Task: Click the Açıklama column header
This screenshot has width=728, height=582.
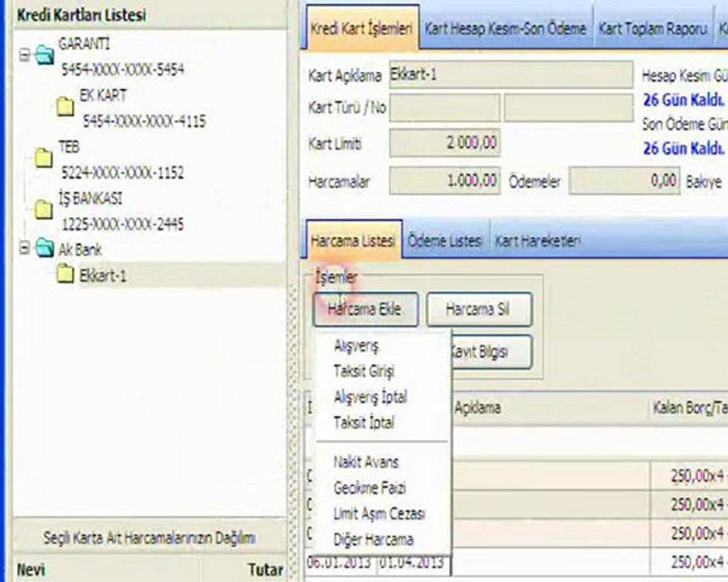Action: coord(550,408)
